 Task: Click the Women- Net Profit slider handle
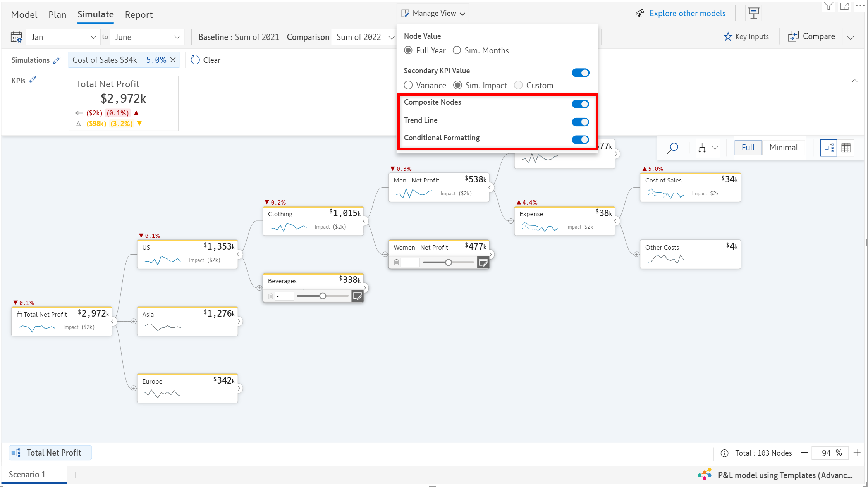[x=448, y=263]
